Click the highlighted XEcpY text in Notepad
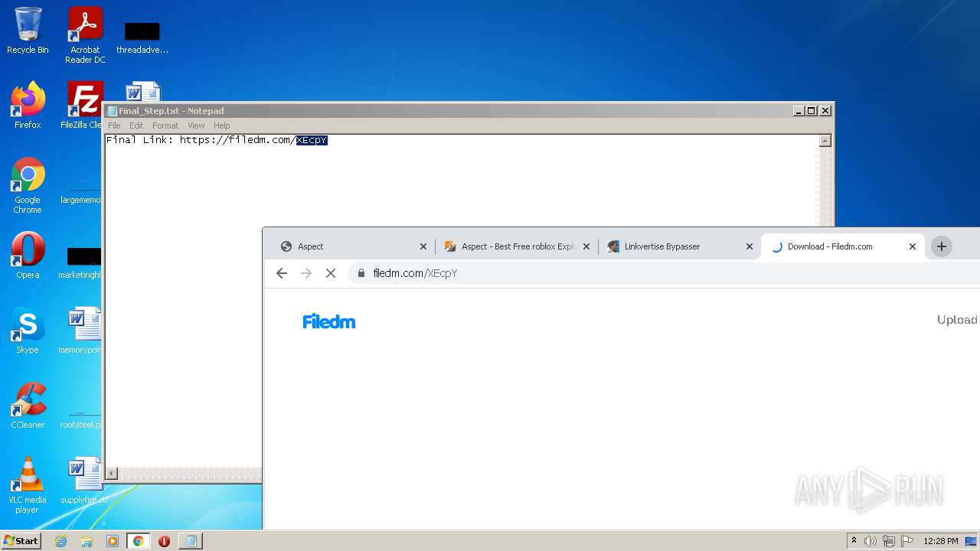 (x=312, y=140)
